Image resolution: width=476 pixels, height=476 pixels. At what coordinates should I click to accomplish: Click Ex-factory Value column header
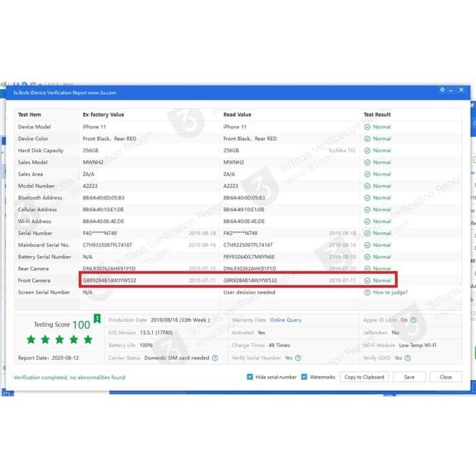click(x=103, y=115)
